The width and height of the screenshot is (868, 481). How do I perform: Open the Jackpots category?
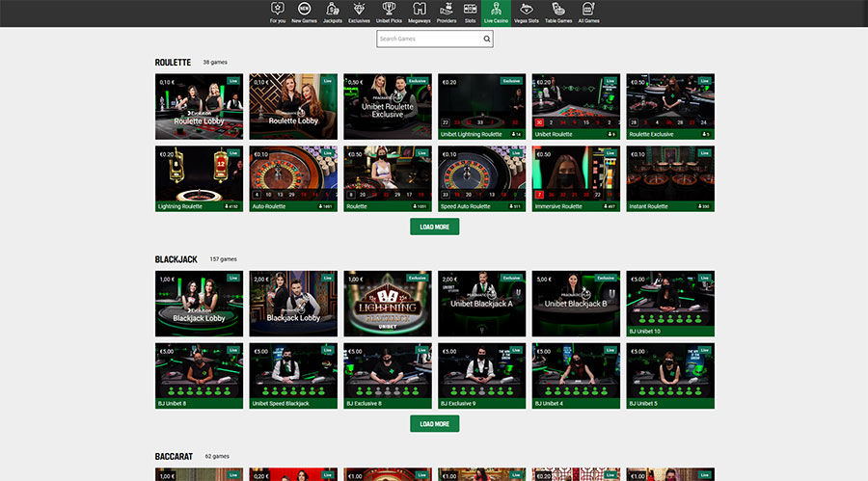pos(332,13)
